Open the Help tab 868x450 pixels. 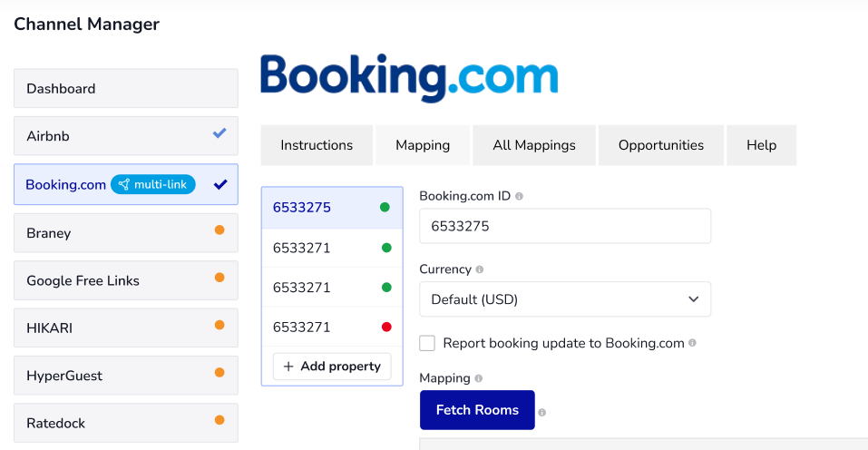coord(761,145)
